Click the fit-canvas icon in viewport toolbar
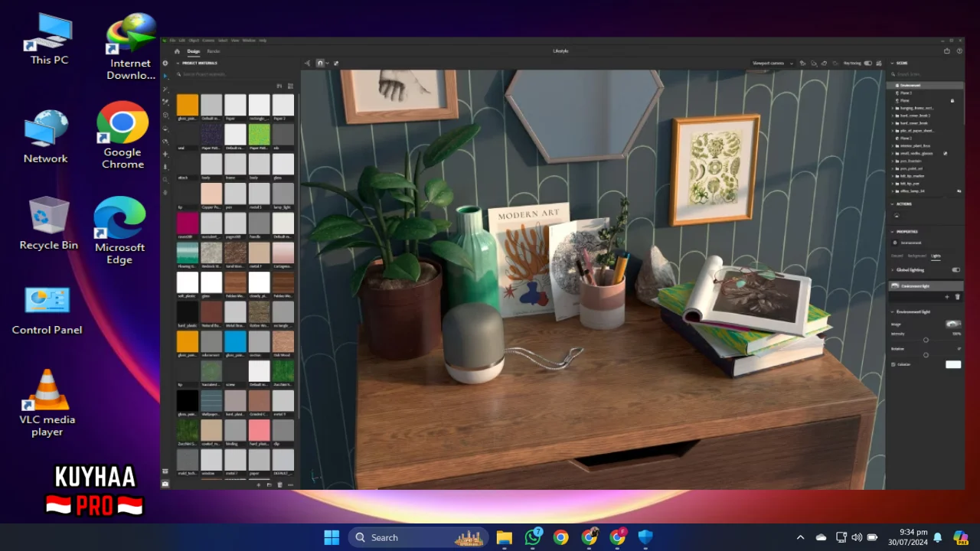The image size is (980, 551). [x=335, y=63]
